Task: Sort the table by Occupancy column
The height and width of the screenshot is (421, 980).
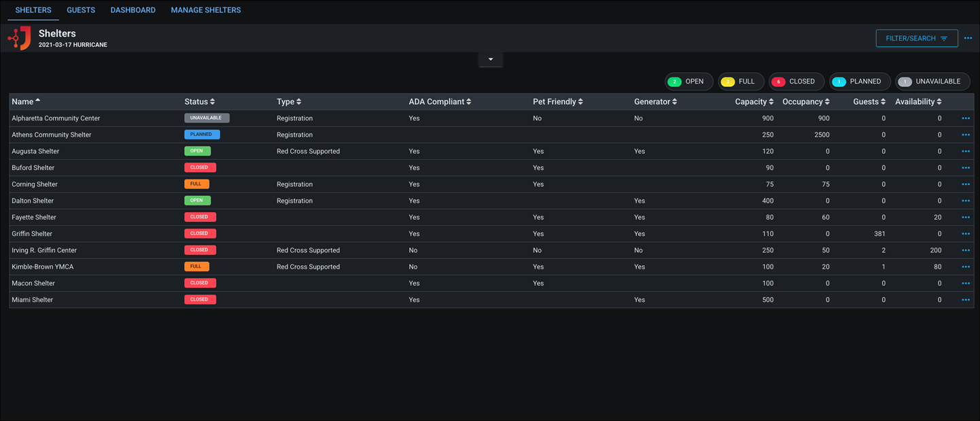Action: (x=805, y=101)
